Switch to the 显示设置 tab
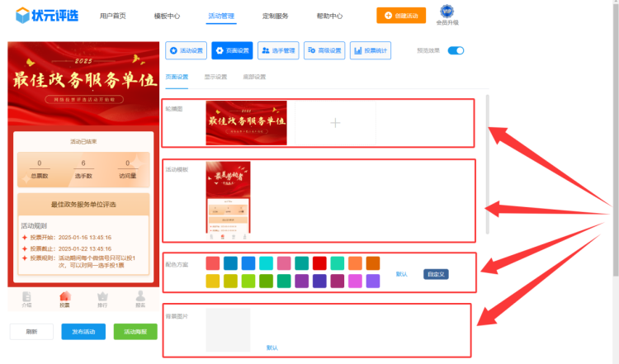 coord(215,77)
